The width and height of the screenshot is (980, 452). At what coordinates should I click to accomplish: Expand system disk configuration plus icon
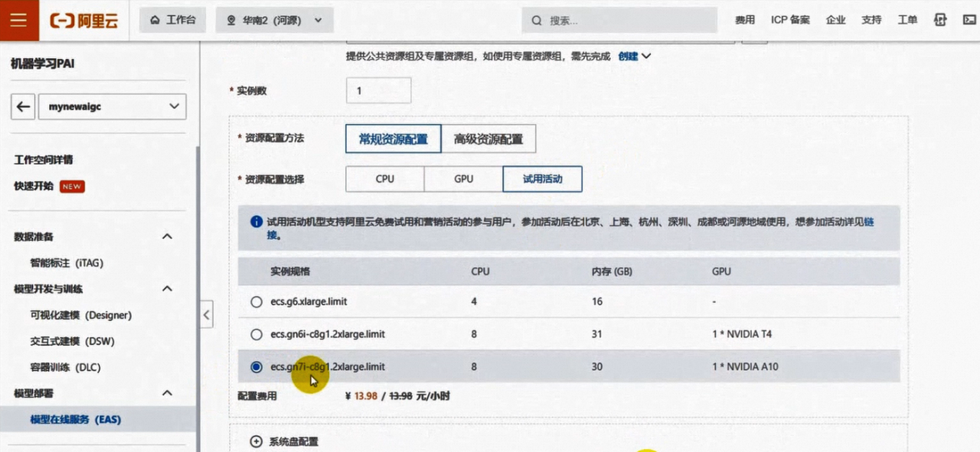(x=256, y=441)
